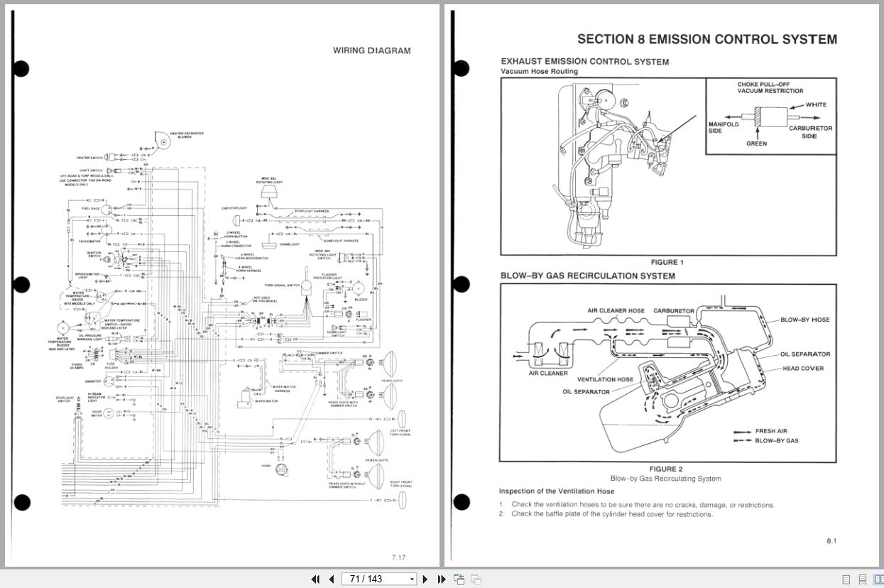
Task: Go to the previous page
Action: (331, 579)
